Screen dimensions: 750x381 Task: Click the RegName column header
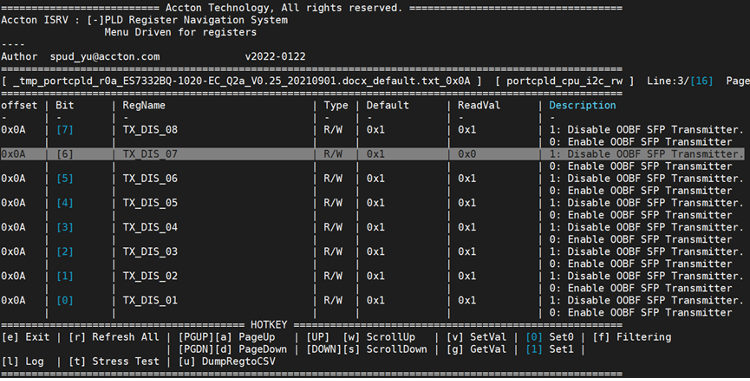coord(144,106)
